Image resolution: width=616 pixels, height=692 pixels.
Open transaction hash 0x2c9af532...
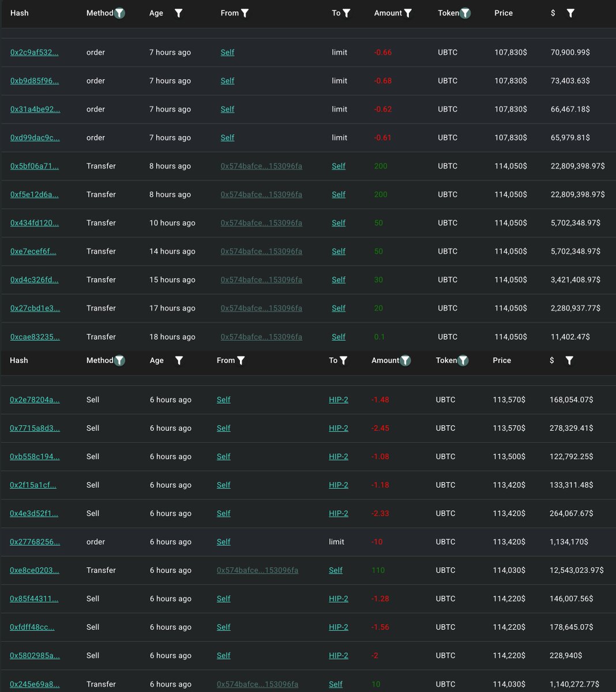pos(35,52)
